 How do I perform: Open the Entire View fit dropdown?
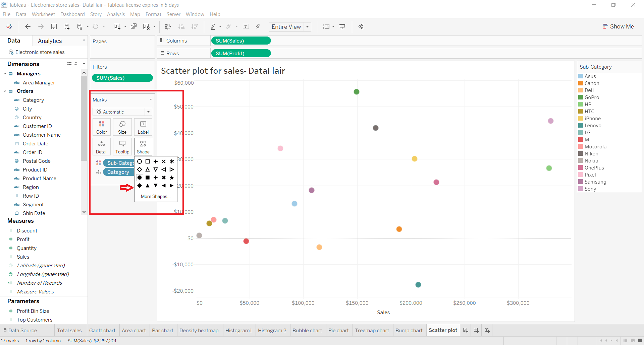tap(307, 27)
